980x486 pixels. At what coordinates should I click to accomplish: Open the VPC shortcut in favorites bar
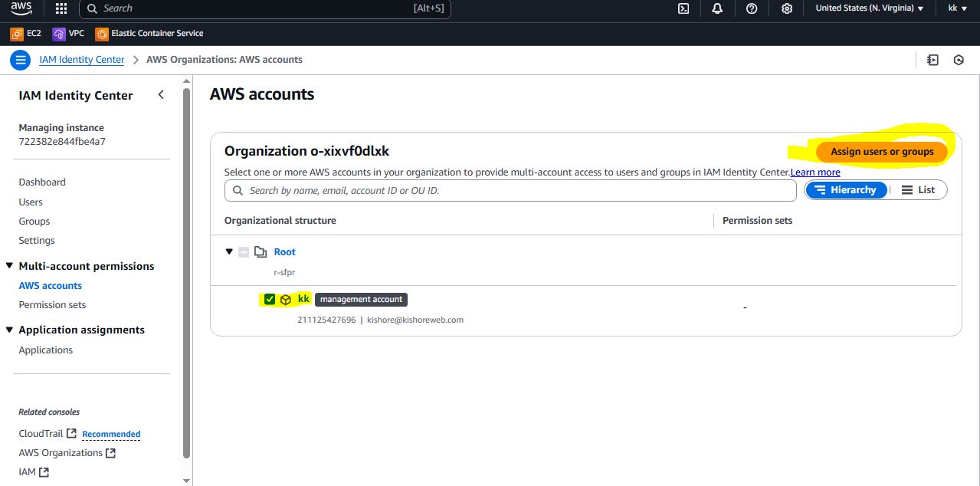68,34
